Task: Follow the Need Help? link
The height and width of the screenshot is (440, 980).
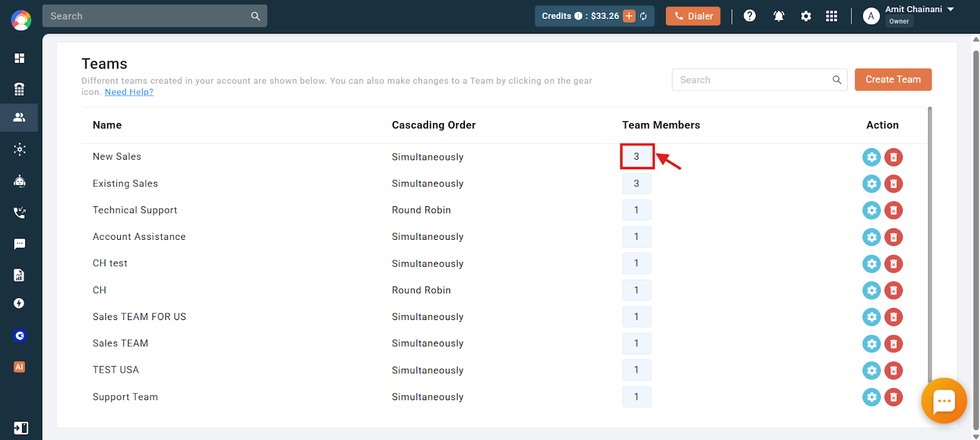Action: (x=129, y=92)
